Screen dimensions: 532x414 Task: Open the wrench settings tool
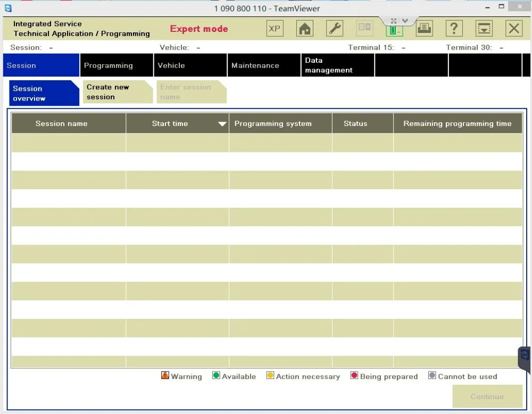335,29
